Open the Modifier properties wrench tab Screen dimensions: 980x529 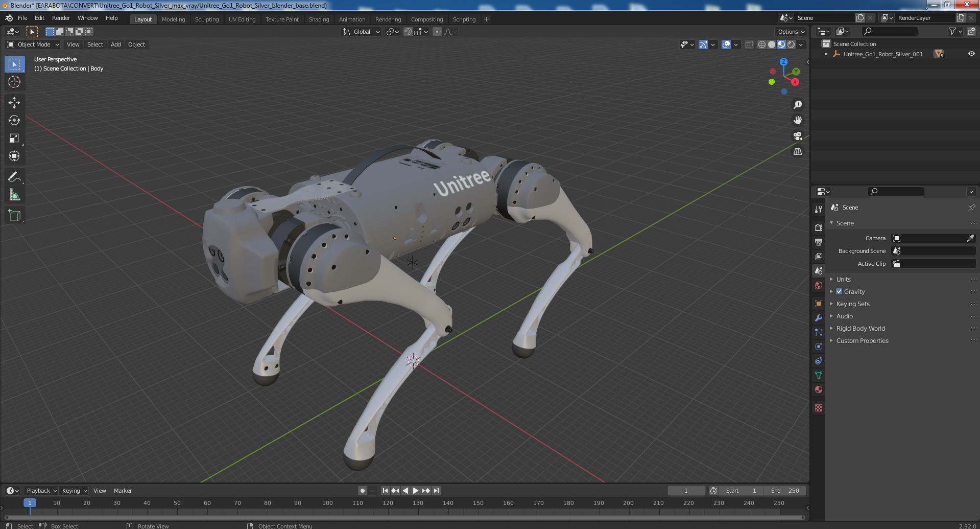pyautogui.click(x=819, y=318)
